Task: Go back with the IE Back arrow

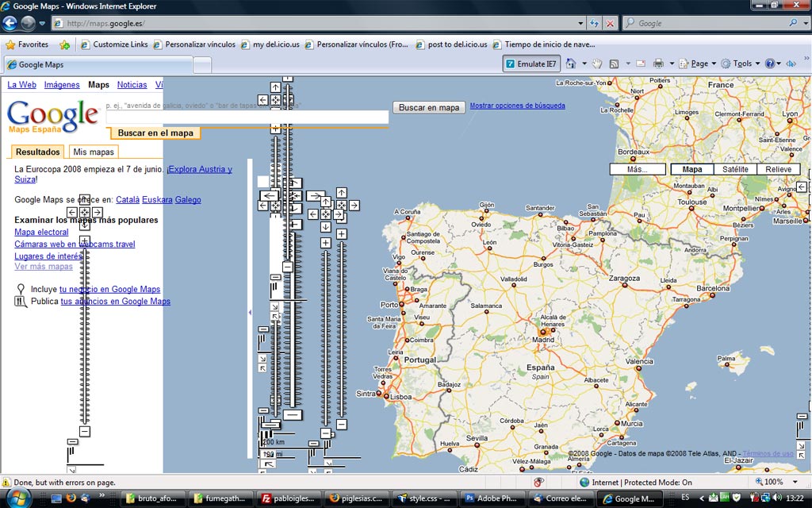Action: tap(10, 23)
